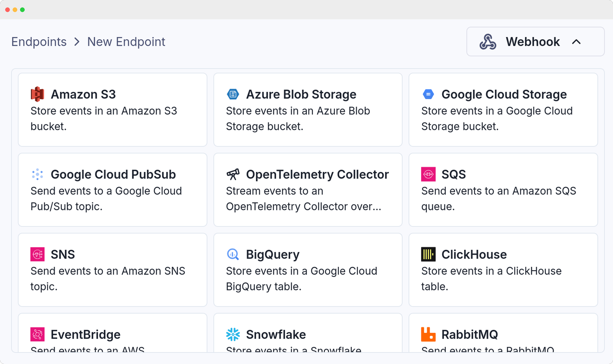Choose the OpenTelemetry Collector option
The width and height of the screenshot is (613, 364).
[308, 190]
